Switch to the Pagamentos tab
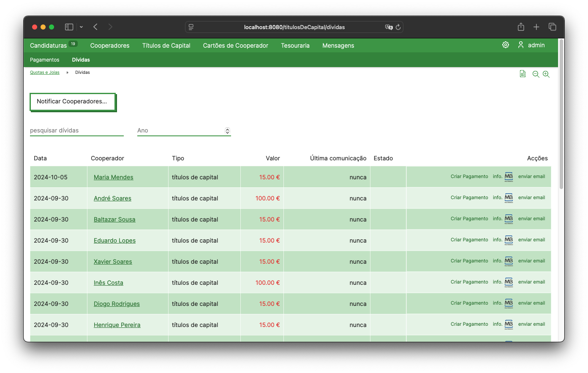The image size is (588, 373). 45,60
